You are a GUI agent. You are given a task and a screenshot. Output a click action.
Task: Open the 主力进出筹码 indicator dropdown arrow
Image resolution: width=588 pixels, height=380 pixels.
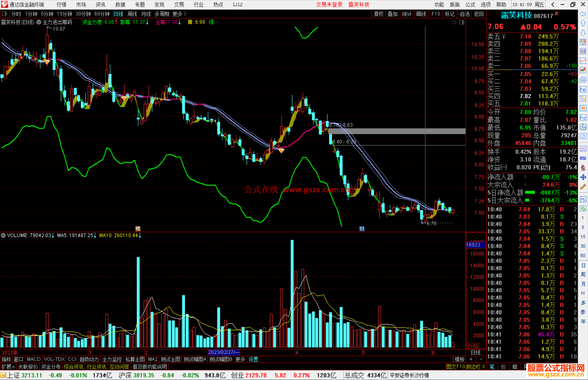[x=39, y=22]
